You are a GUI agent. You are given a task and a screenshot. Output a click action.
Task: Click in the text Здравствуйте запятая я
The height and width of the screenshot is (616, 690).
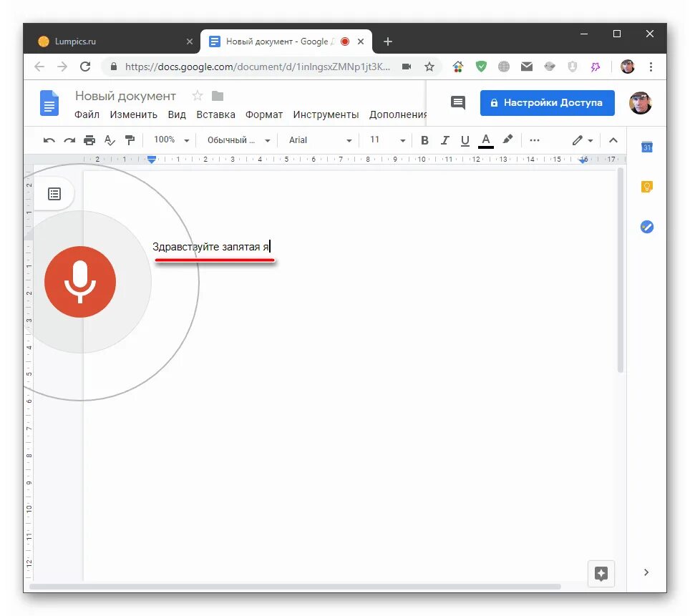point(210,247)
